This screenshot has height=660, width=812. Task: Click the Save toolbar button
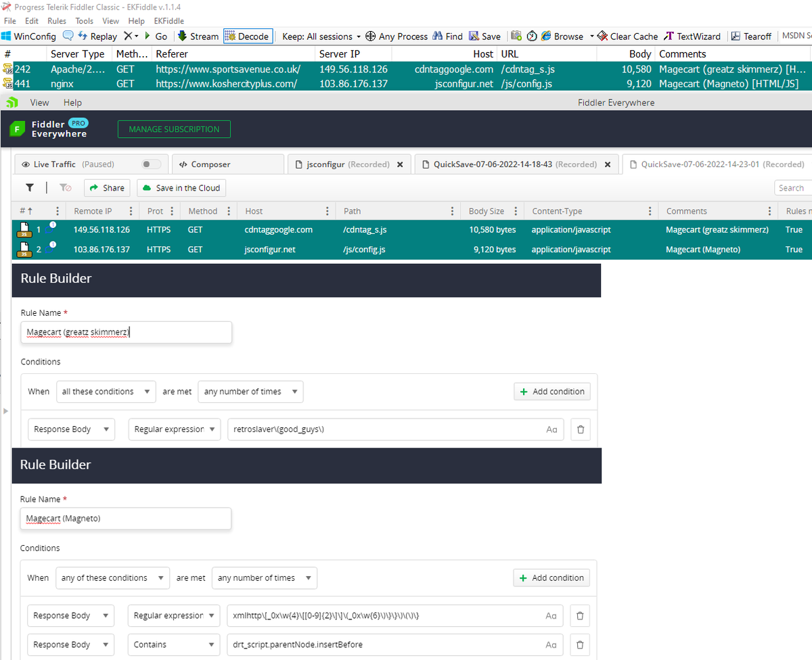pyautogui.click(x=484, y=37)
